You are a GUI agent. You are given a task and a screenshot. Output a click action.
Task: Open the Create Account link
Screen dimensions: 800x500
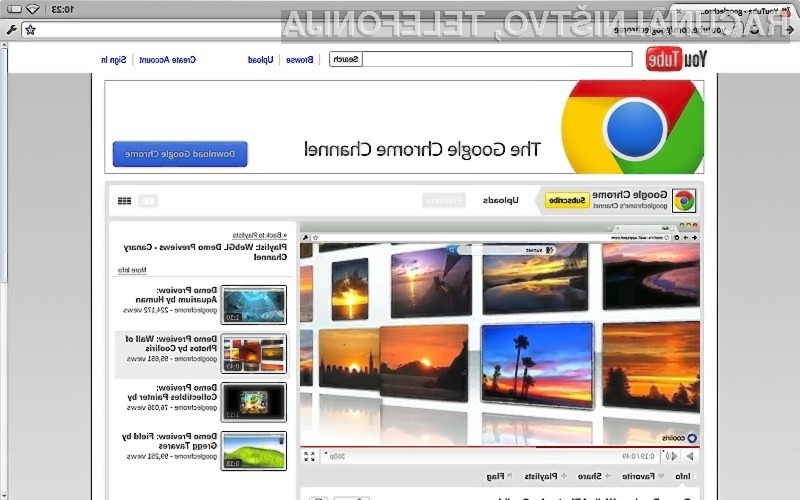coord(167,60)
